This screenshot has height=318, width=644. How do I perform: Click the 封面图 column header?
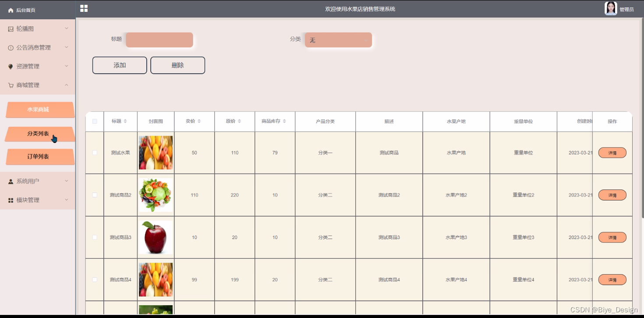pos(156,121)
